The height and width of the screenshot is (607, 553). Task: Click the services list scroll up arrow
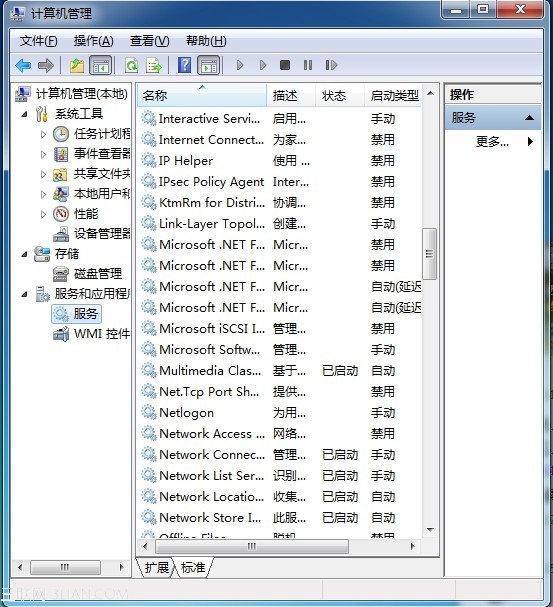click(x=430, y=93)
